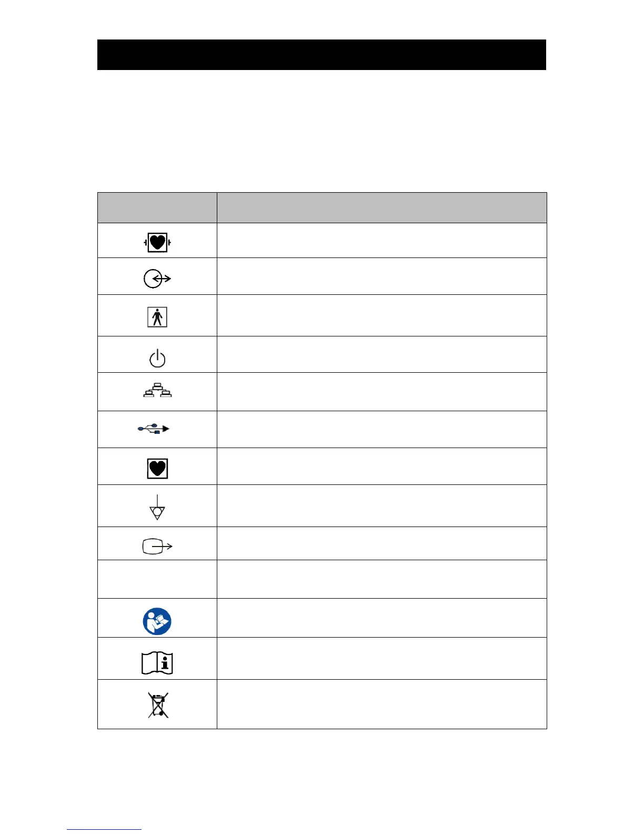Click the circle with double-headed arrow symbol
Screen dimensions: 644x834
(x=157, y=279)
